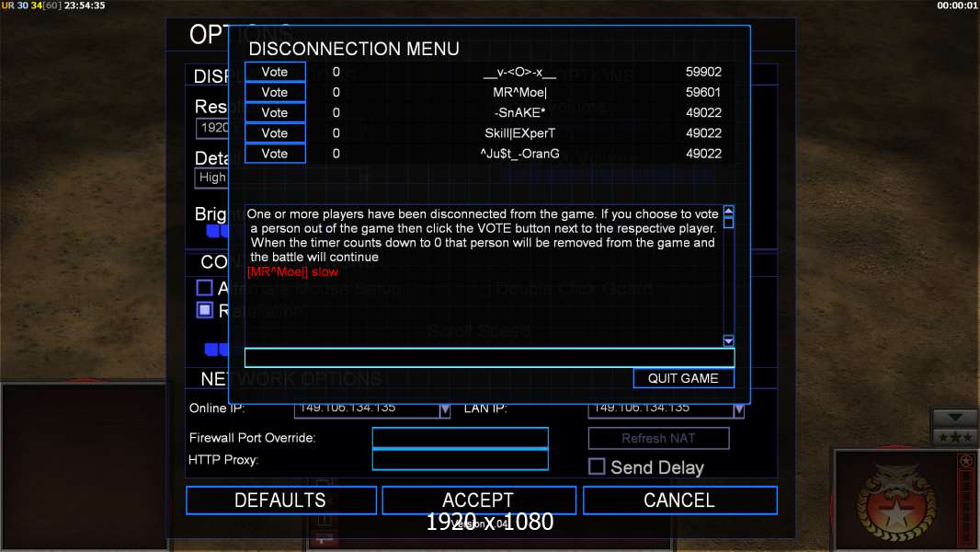The height and width of the screenshot is (552, 980).
Task: Toggle the Retaliation checkbox
Action: click(204, 310)
